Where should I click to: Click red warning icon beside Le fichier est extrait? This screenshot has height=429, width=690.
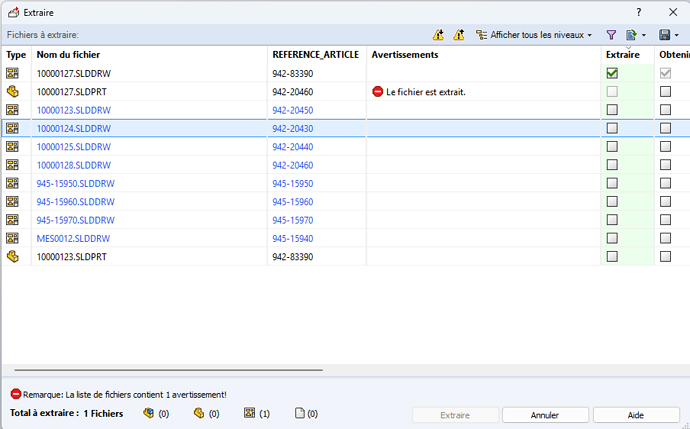tap(378, 92)
